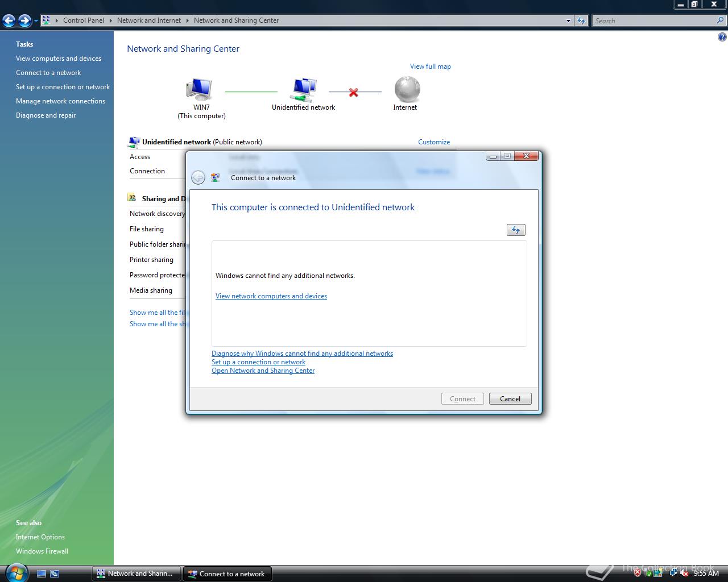
Task: Click the File sharing row
Action: point(147,229)
